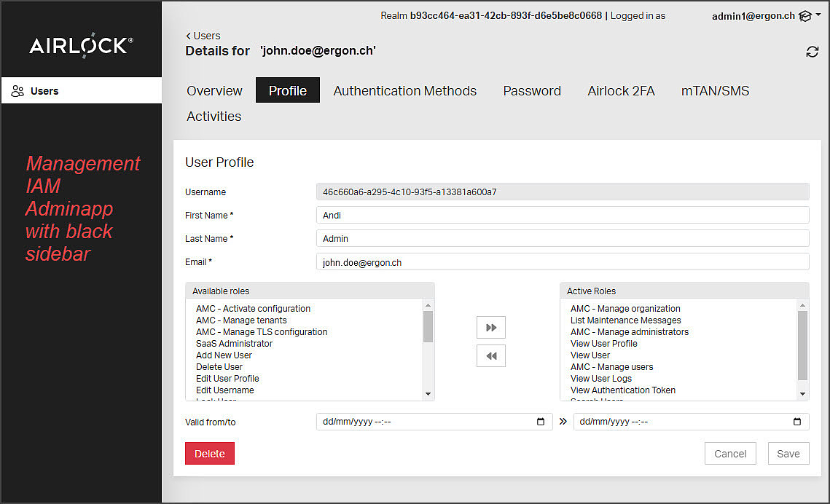Open the Authentication Methods tab
This screenshot has width=830, height=504.
click(404, 91)
